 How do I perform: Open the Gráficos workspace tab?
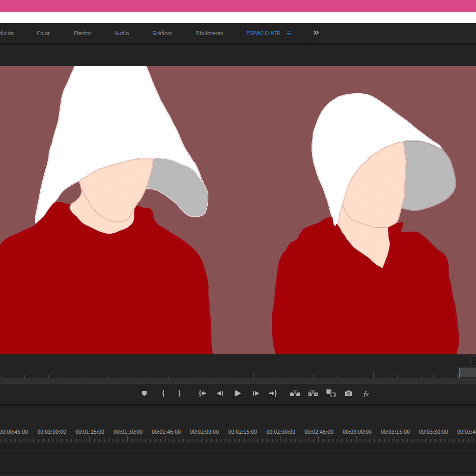click(x=162, y=33)
